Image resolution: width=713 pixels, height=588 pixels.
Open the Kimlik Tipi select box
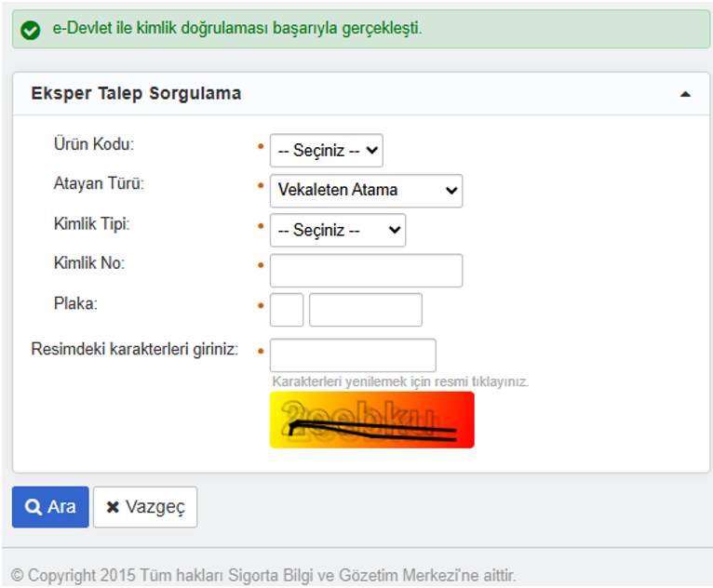pyautogui.click(x=337, y=230)
